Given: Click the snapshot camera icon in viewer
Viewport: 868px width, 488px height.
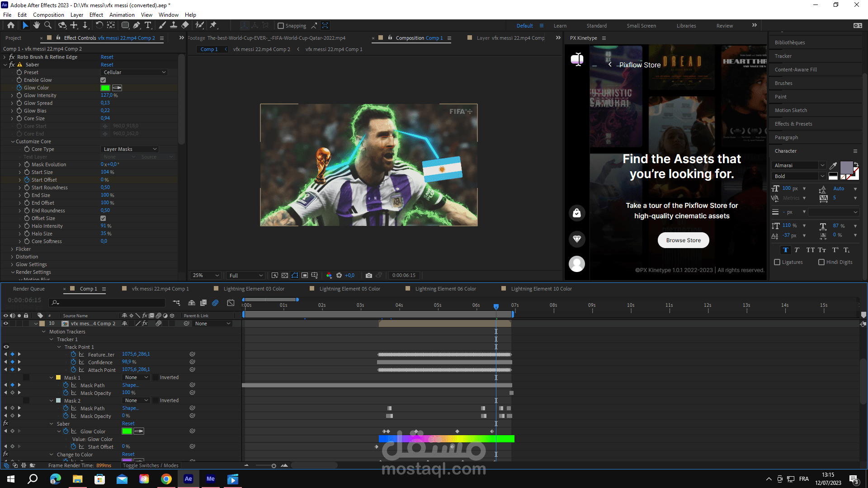Looking at the screenshot, I should (369, 275).
